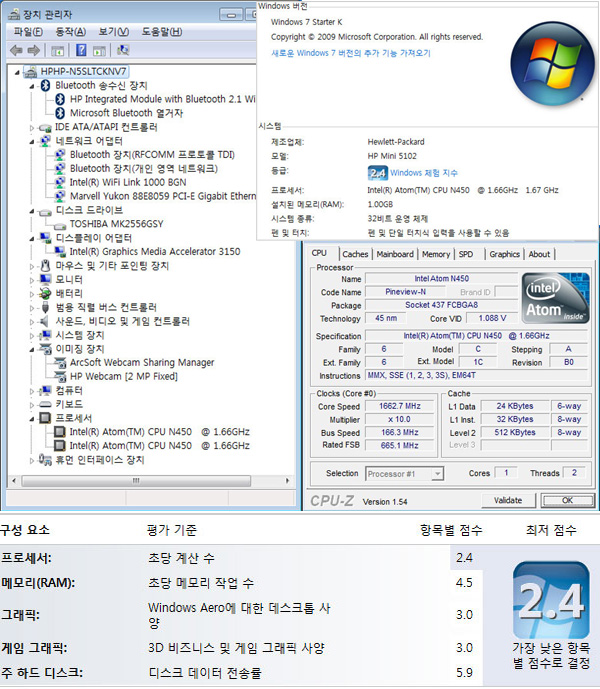600x689 pixels.
Task: Click the 모니터 category icon
Action: click(x=45, y=279)
